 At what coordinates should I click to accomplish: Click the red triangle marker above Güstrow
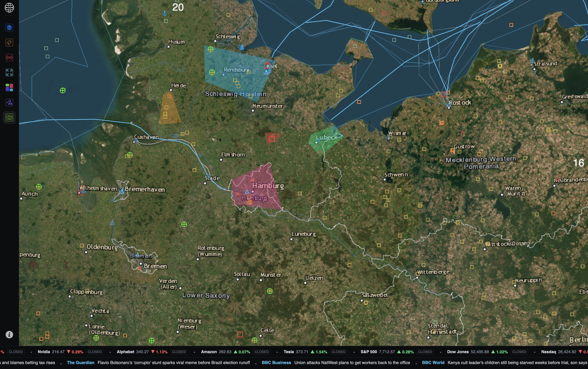click(463, 133)
